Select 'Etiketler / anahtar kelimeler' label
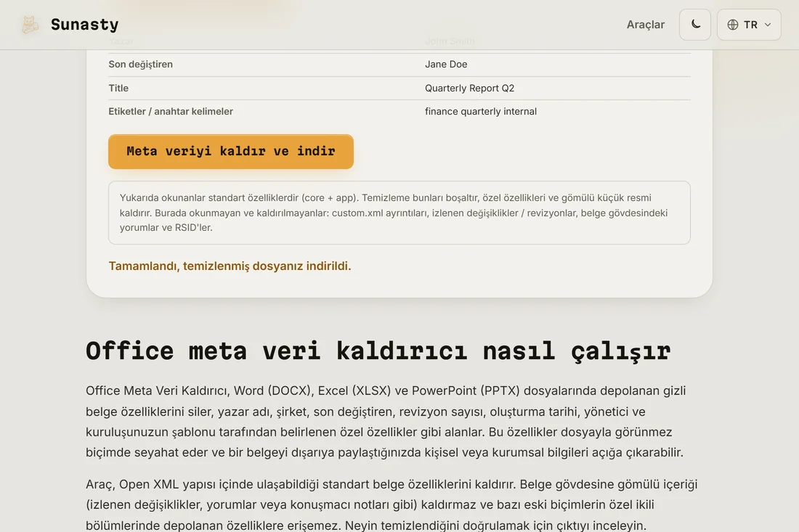Screen dimensions: 799x532 (x=171, y=112)
